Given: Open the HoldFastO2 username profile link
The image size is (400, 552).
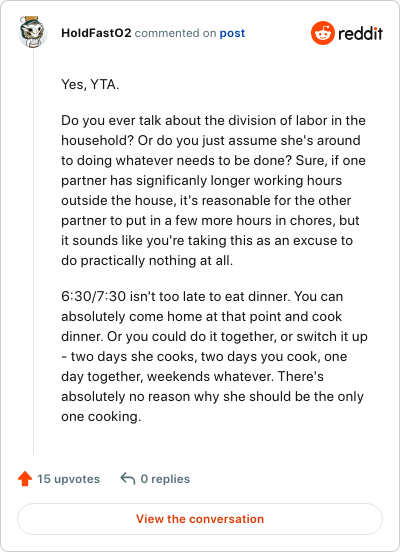Looking at the screenshot, I should click(96, 33).
